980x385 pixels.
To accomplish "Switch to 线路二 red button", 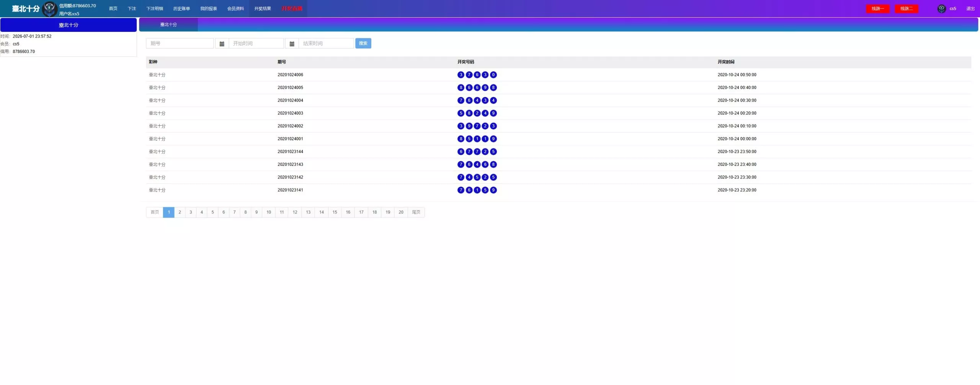I will (906, 8).
